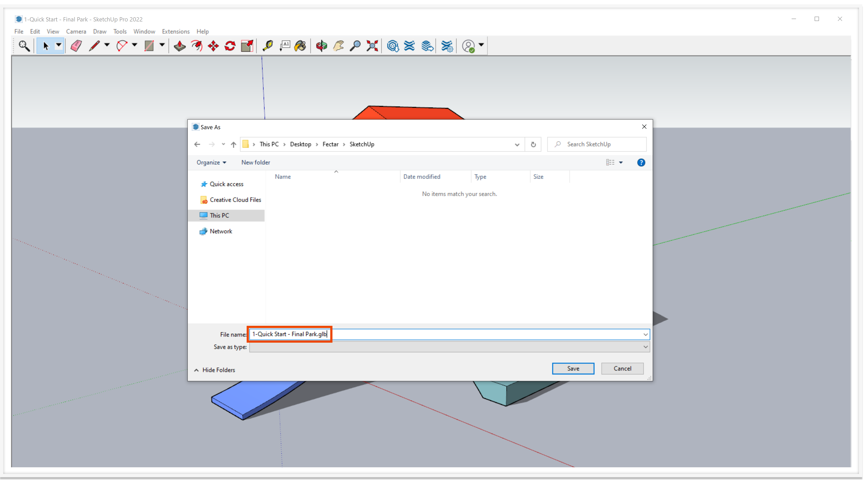868x485 pixels.
Task: Sort by the Date modified column
Action: [422, 177]
